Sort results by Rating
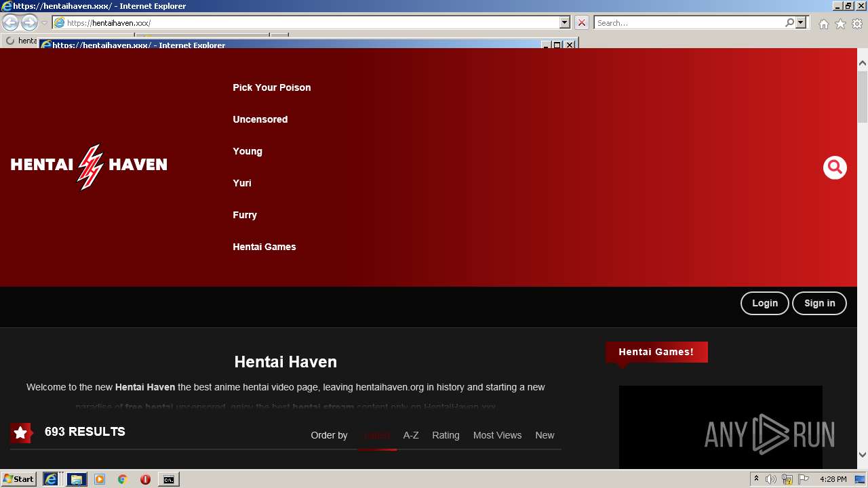The height and width of the screenshot is (488, 868). (x=446, y=435)
